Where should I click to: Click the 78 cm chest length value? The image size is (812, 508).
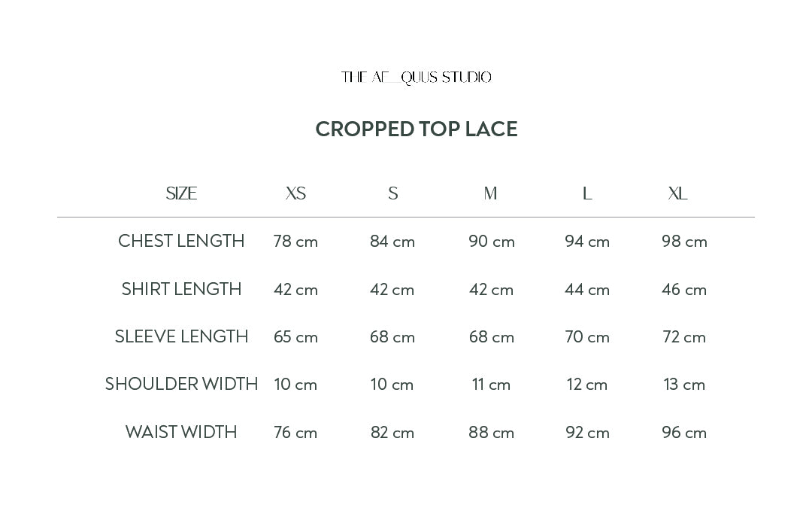pos(295,242)
